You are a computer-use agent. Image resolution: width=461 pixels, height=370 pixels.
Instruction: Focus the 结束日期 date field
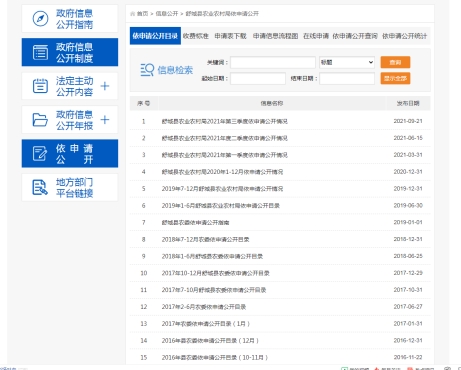pos(347,79)
